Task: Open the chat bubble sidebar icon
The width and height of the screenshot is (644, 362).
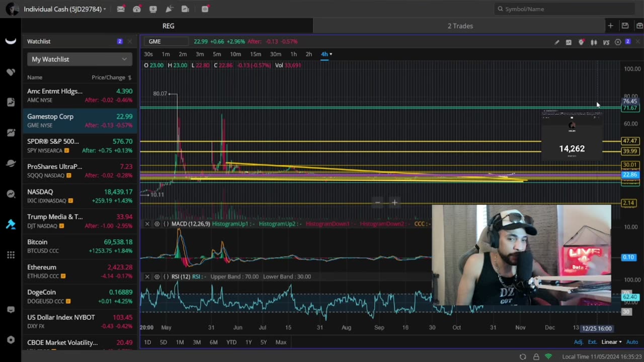Action: pos(11,194)
